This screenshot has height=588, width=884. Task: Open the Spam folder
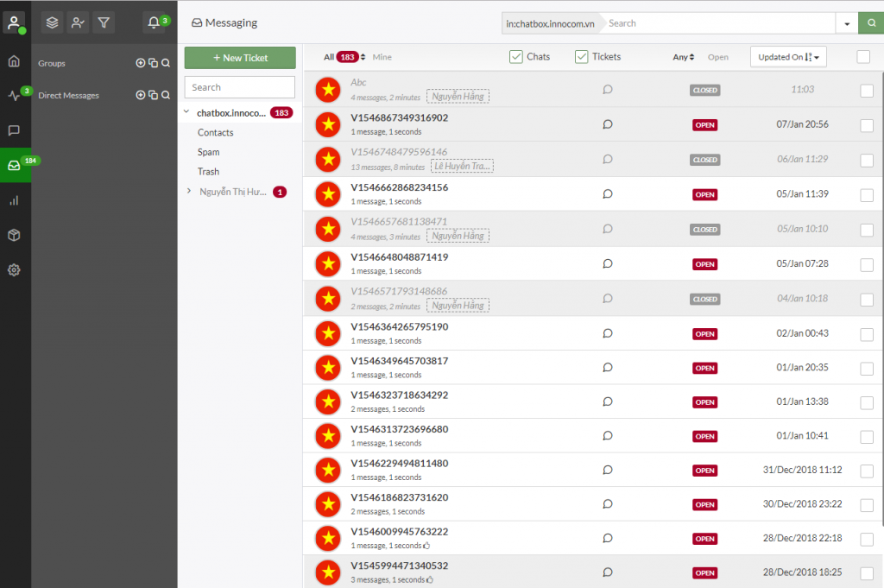[209, 152]
